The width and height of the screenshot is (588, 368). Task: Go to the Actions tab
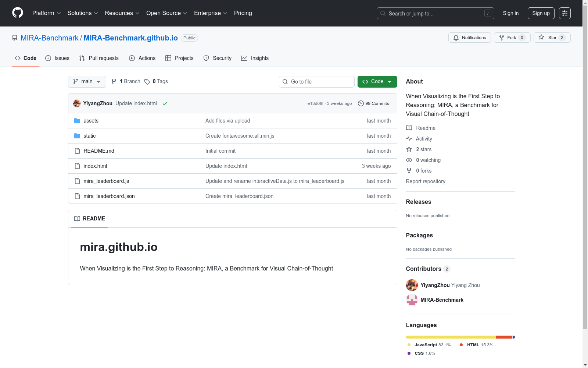coord(142,58)
